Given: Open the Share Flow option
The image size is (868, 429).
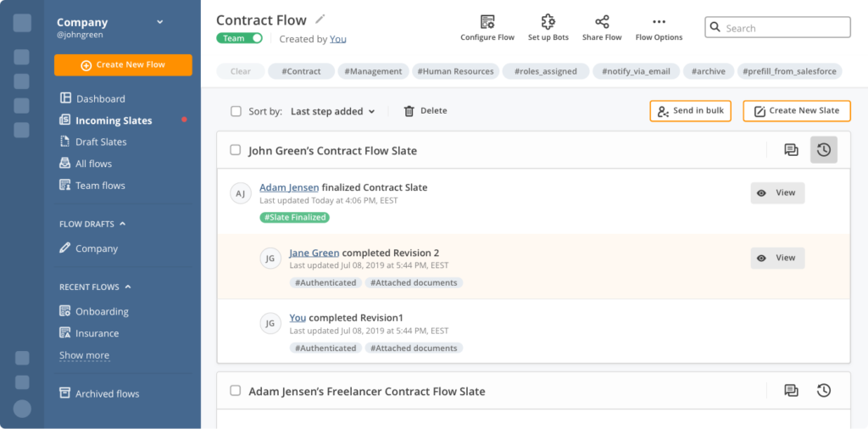Looking at the screenshot, I should pos(602,22).
